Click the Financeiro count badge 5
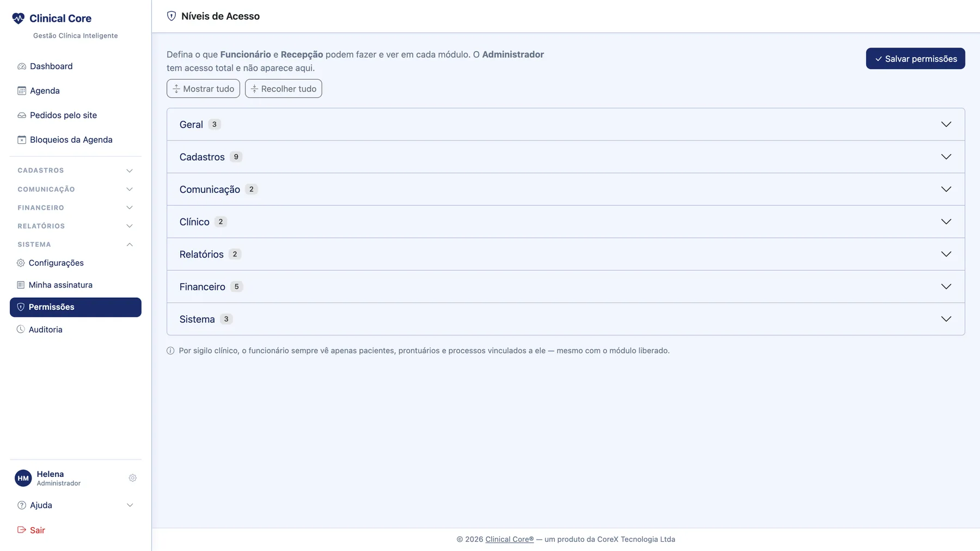The width and height of the screenshot is (980, 551). (236, 287)
